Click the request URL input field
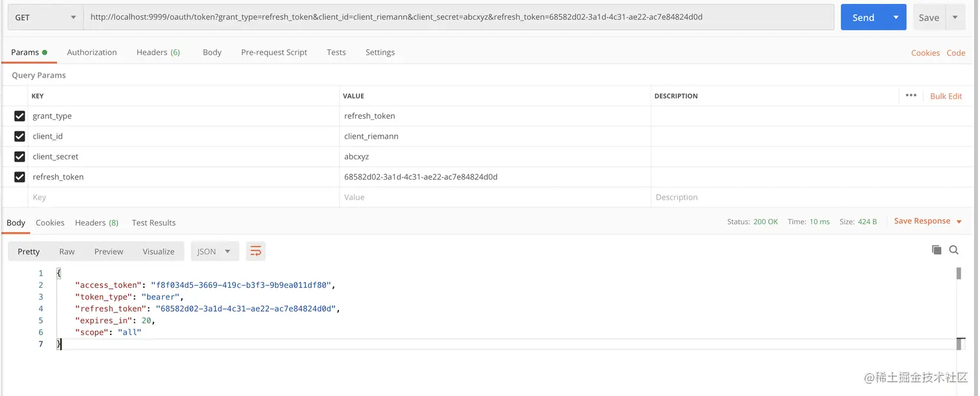Image resolution: width=980 pixels, height=396 pixels. pos(459,17)
